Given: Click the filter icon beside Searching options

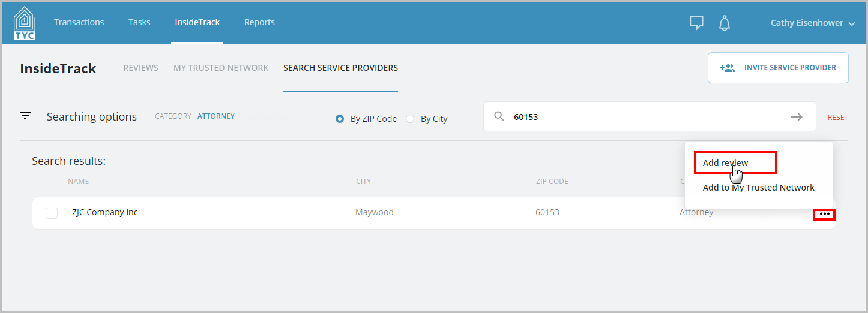Looking at the screenshot, I should [25, 116].
